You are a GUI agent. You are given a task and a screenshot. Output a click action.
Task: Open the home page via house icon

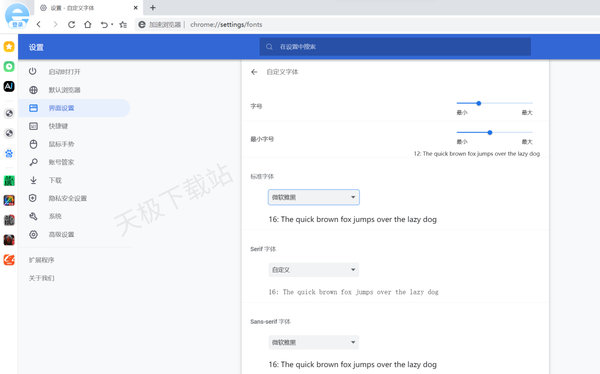(88, 24)
